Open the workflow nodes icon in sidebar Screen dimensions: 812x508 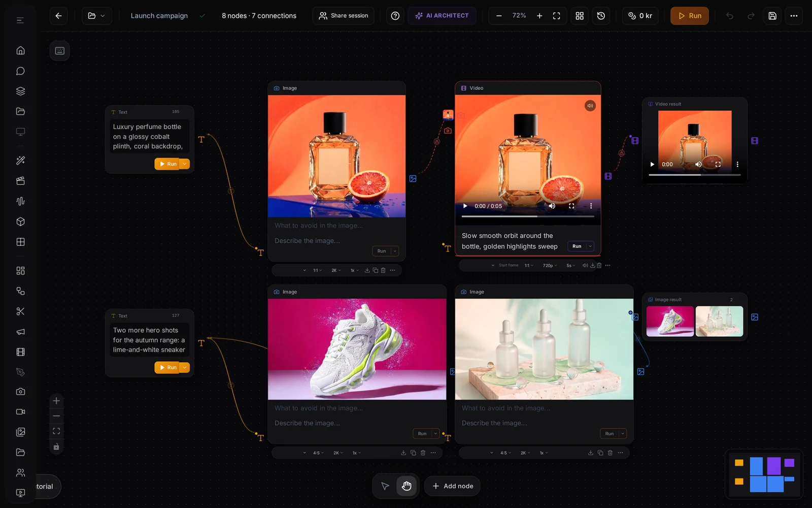(x=20, y=291)
